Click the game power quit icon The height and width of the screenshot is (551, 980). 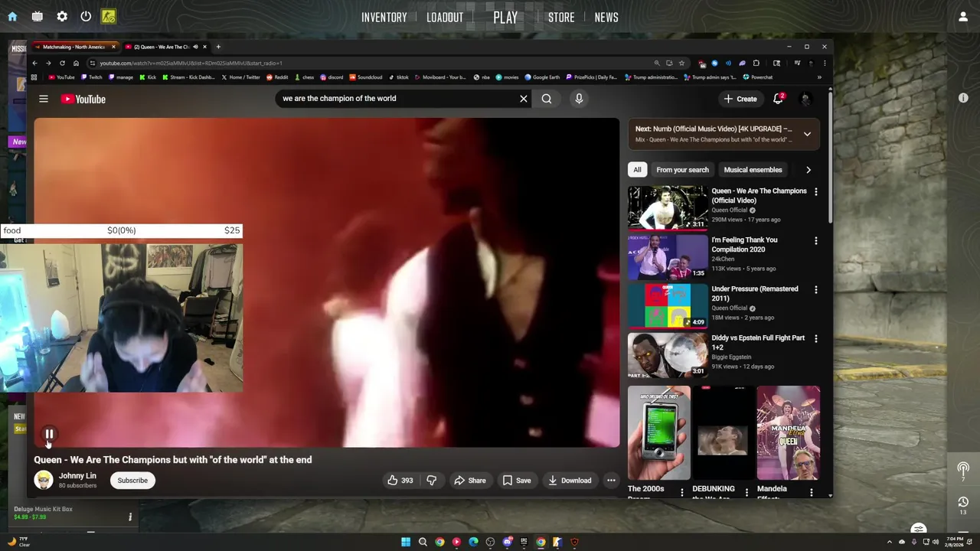[x=86, y=16]
